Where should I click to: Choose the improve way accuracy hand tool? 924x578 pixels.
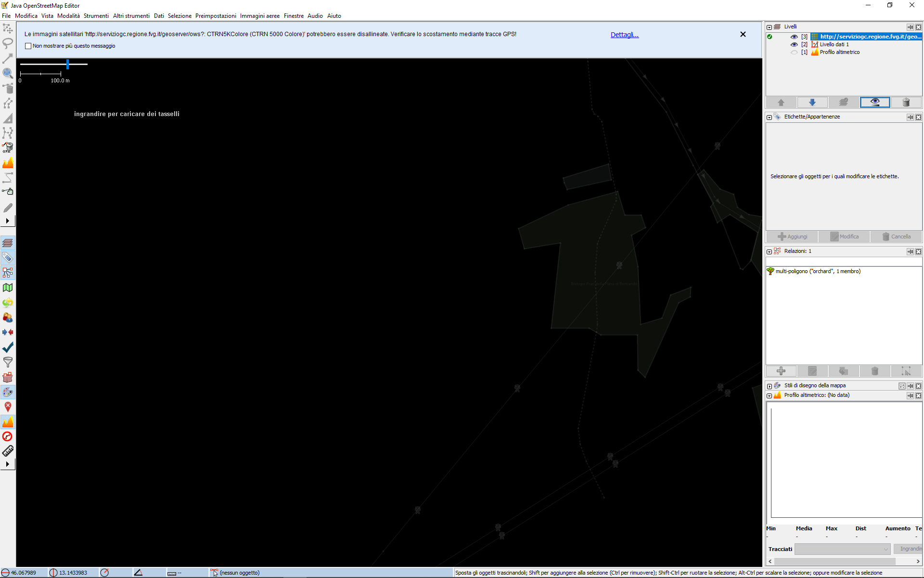point(8,192)
